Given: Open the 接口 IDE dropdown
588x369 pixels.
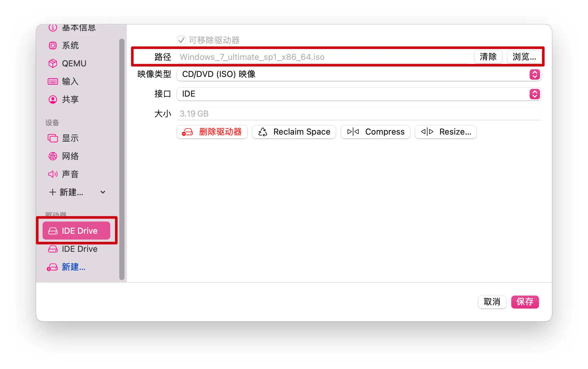Looking at the screenshot, I should 359,94.
